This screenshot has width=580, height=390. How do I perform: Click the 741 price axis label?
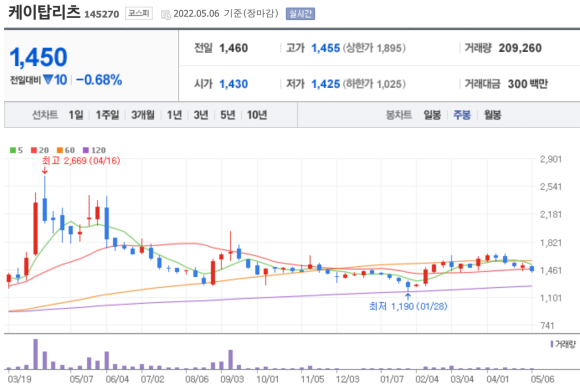coord(547,326)
